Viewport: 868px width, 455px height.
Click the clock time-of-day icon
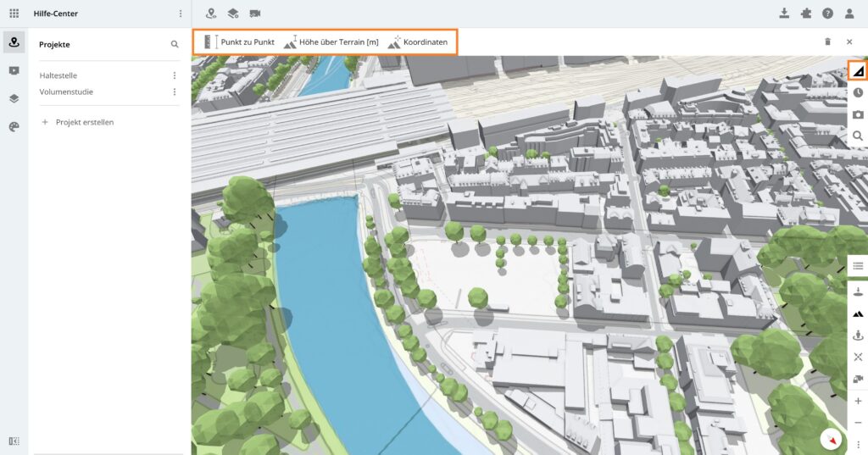[858, 92]
